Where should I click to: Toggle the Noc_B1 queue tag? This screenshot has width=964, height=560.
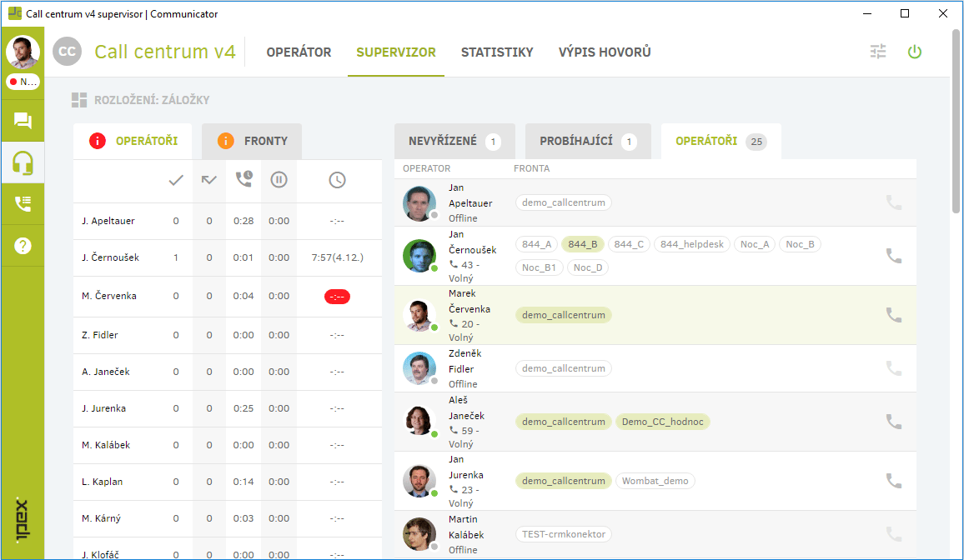(540, 267)
